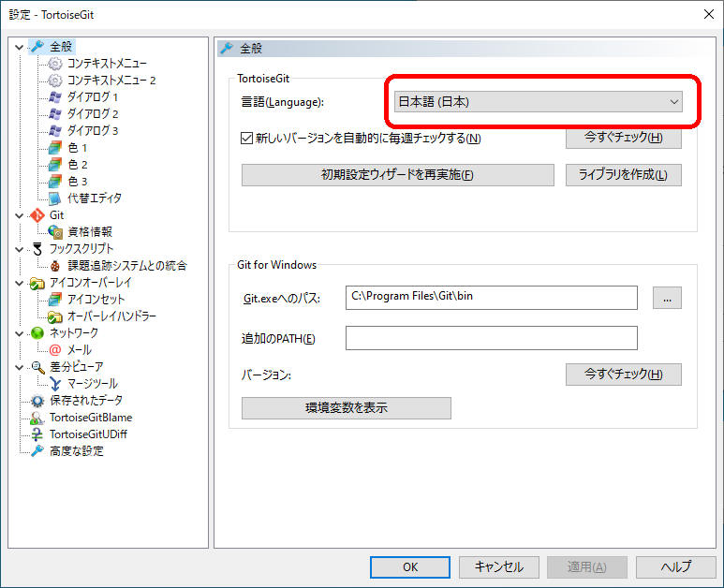Click the ネットワーク globe icon
The height and width of the screenshot is (588, 724).
37,333
